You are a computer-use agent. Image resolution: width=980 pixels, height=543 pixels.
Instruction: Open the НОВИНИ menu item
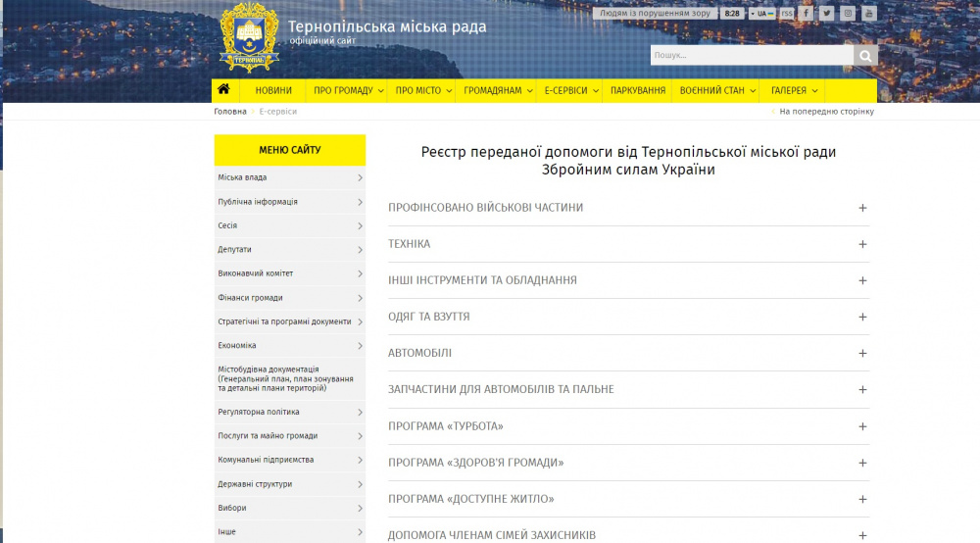(x=273, y=90)
